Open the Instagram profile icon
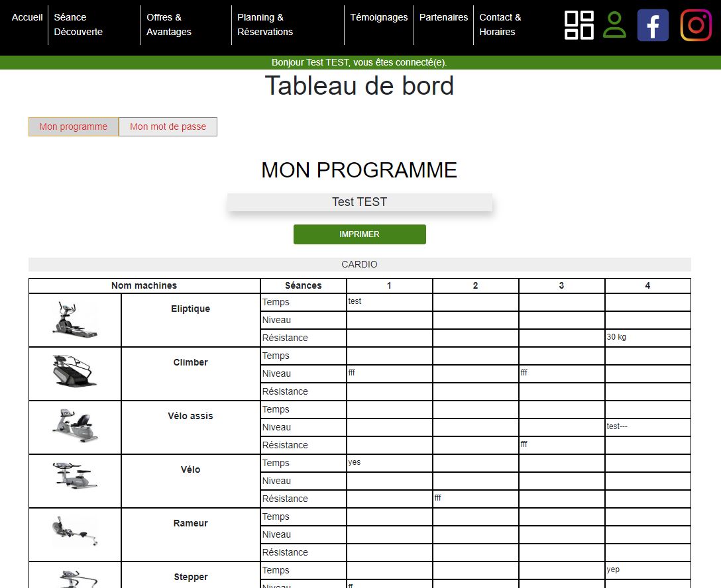Image resolution: width=721 pixels, height=588 pixels. 696,25
